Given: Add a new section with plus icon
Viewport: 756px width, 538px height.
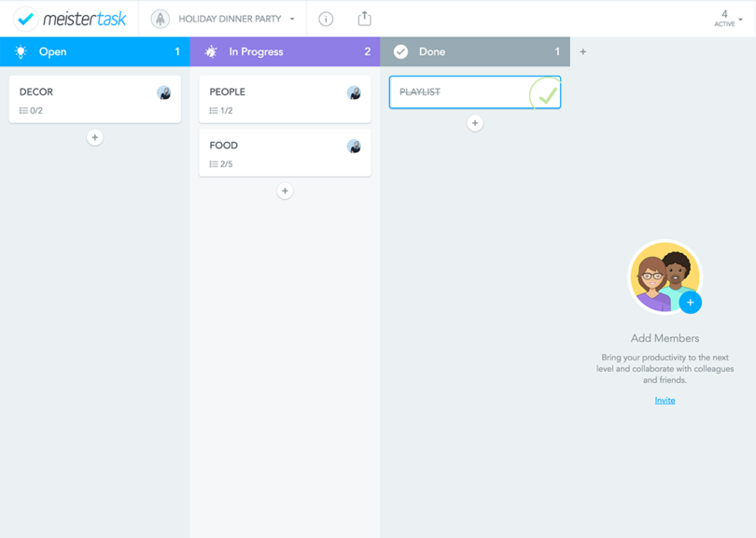Looking at the screenshot, I should tap(583, 51).
